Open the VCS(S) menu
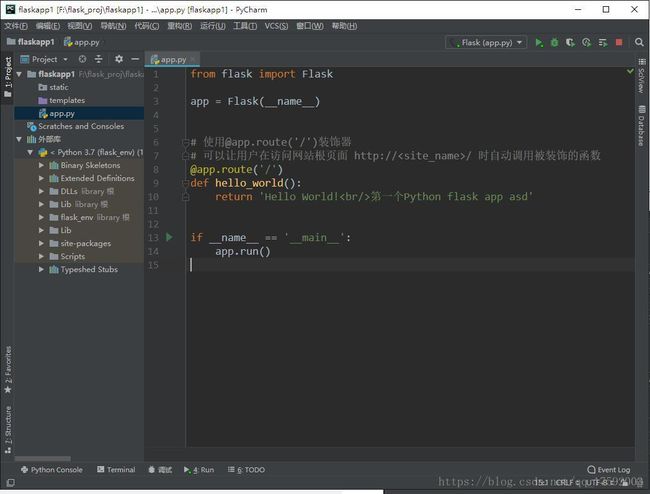The image size is (650, 494). point(276,26)
